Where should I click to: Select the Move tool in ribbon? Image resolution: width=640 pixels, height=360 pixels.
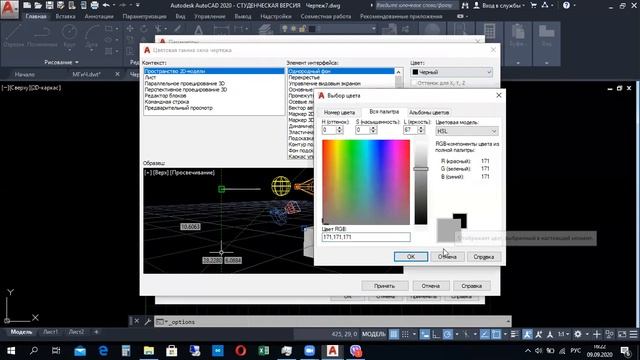130,29
